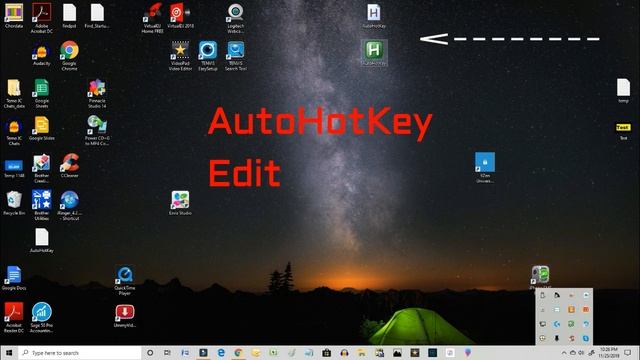Select the Find_Startup blank file
Image resolution: width=640 pixels, height=360 pixels.
pos(97,16)
